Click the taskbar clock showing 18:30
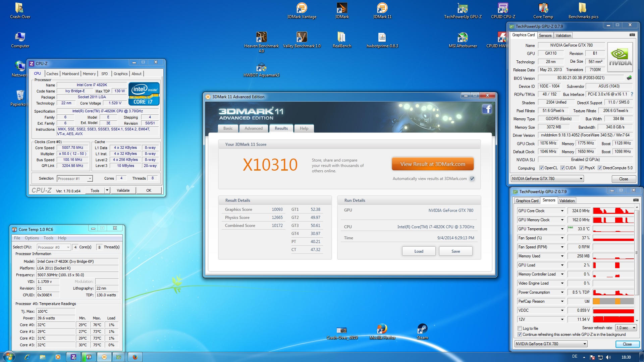This screenshot has width=644, height=362. 626,357
